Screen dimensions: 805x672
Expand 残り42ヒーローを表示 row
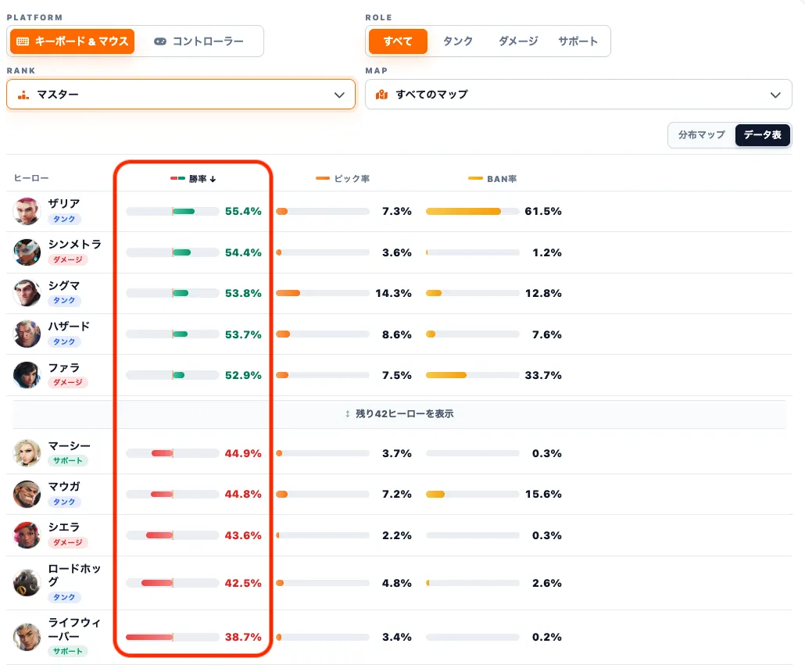click(x=399, y=414)
